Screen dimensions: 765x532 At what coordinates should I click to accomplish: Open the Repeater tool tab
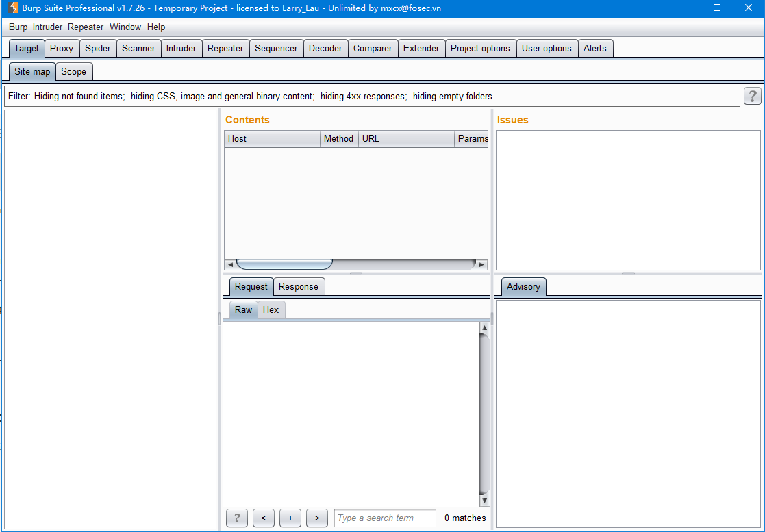pyautogui.click(x=225, y=49)
